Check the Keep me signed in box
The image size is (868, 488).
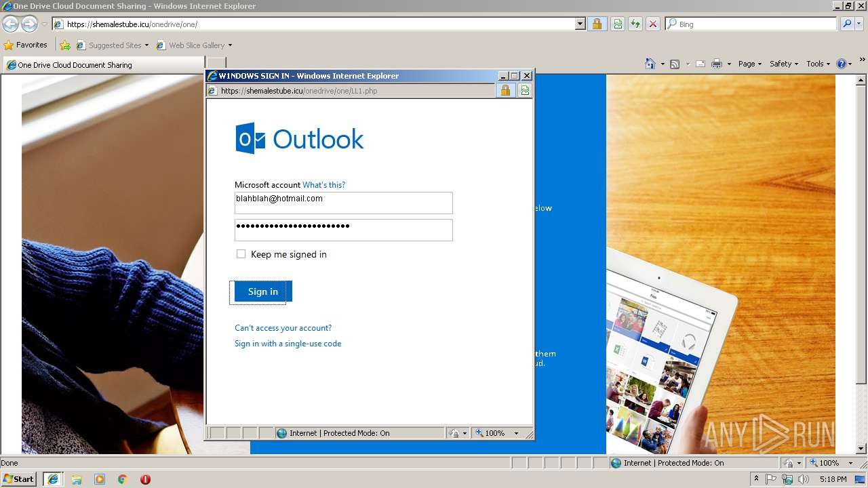(241, 254)
